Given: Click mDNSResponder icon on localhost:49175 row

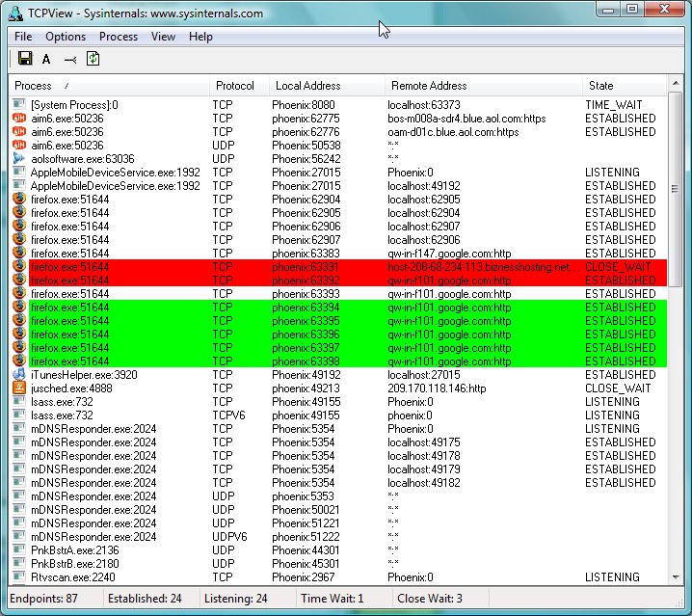Looking at the screenshot, I should point(19,442).
